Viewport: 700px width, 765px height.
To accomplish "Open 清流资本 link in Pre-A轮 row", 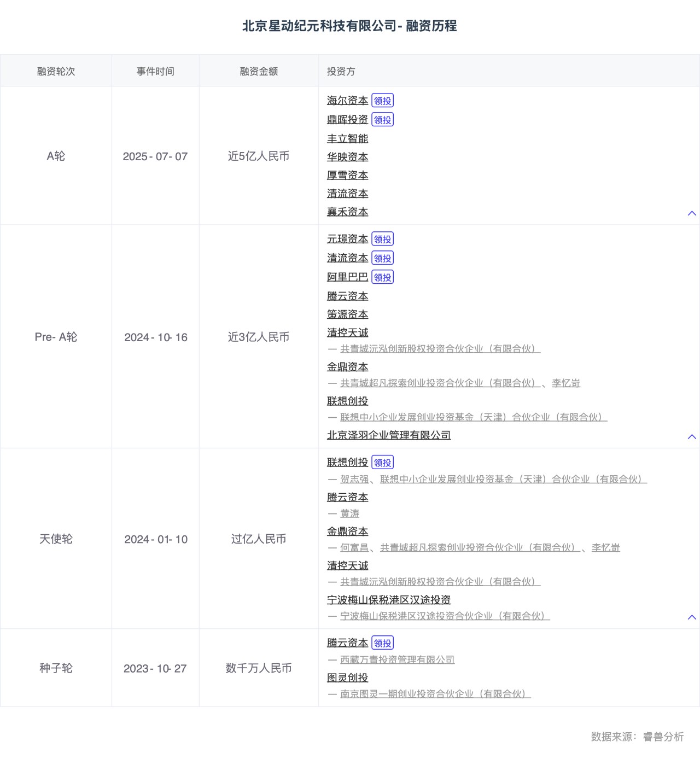I will point(347,258).
